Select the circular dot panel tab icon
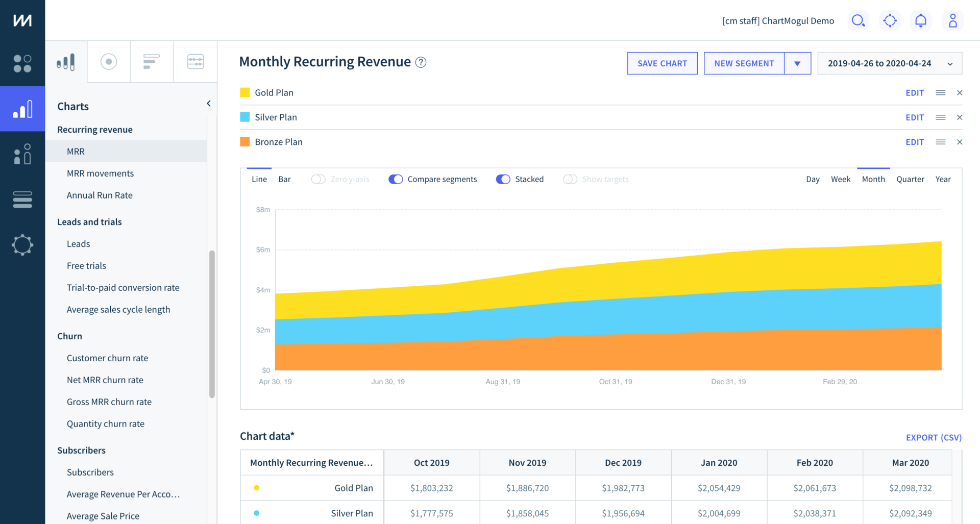The height and width of the screenshot is (524, 980). [108, 61]
